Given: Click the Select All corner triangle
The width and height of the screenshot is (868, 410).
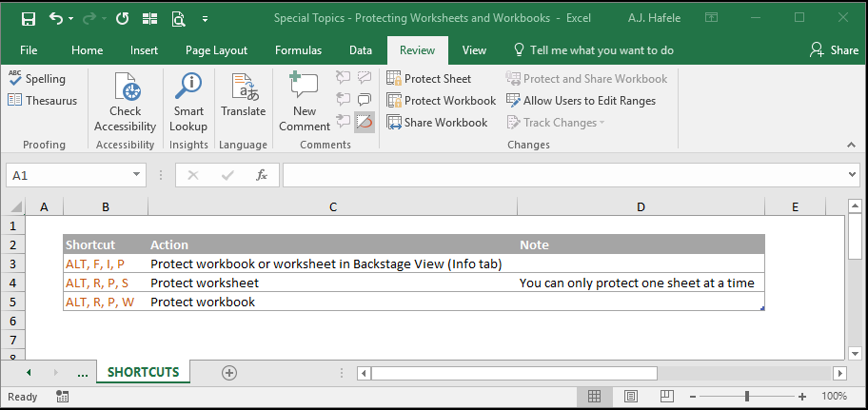Looking at the screenshot, I should pos(16,207).
